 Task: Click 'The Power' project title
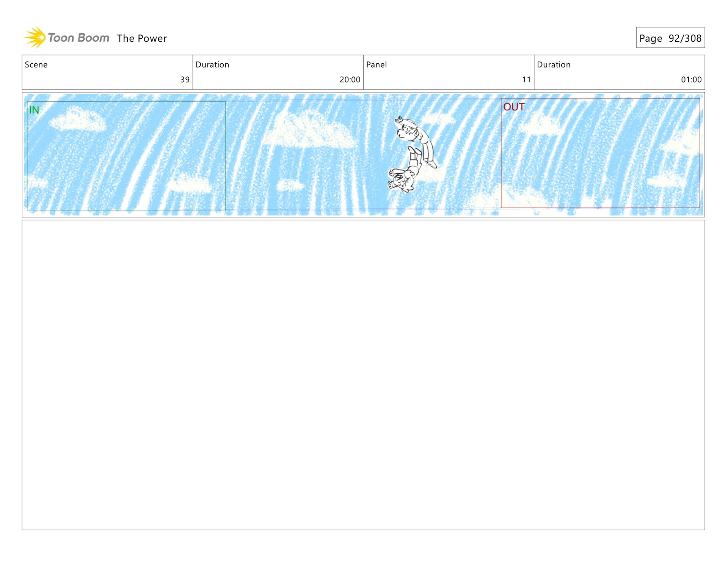142,38
